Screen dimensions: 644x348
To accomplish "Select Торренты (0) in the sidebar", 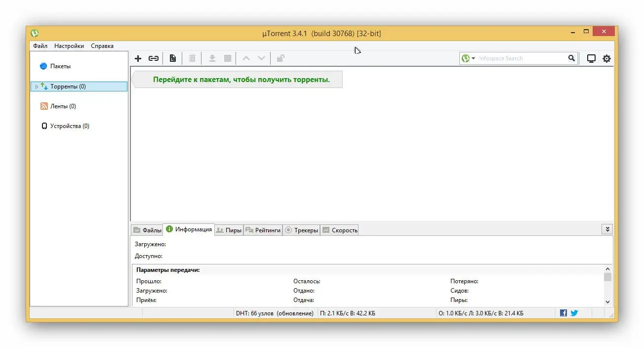I will click(79, 87).
